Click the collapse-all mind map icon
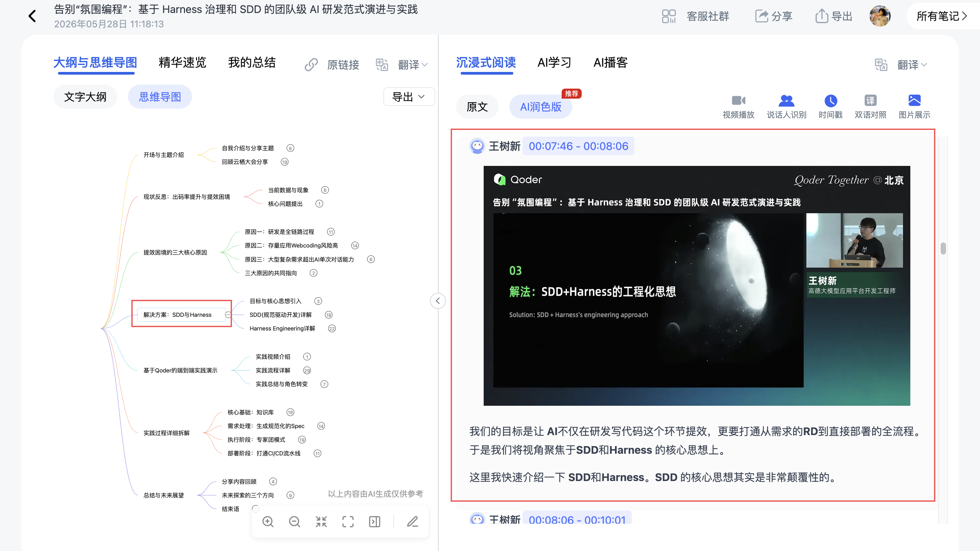This screenshot has width=980, height=551. [321, 522]
